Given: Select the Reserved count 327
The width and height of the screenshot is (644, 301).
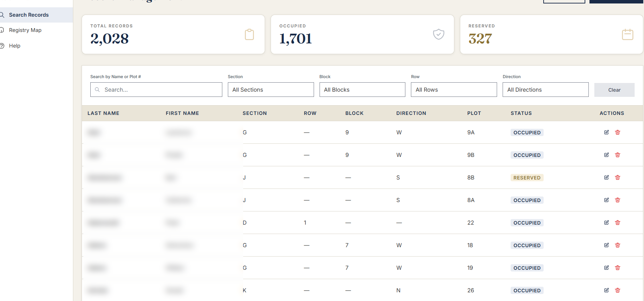Looking at the screenshot, I should 480,39.
